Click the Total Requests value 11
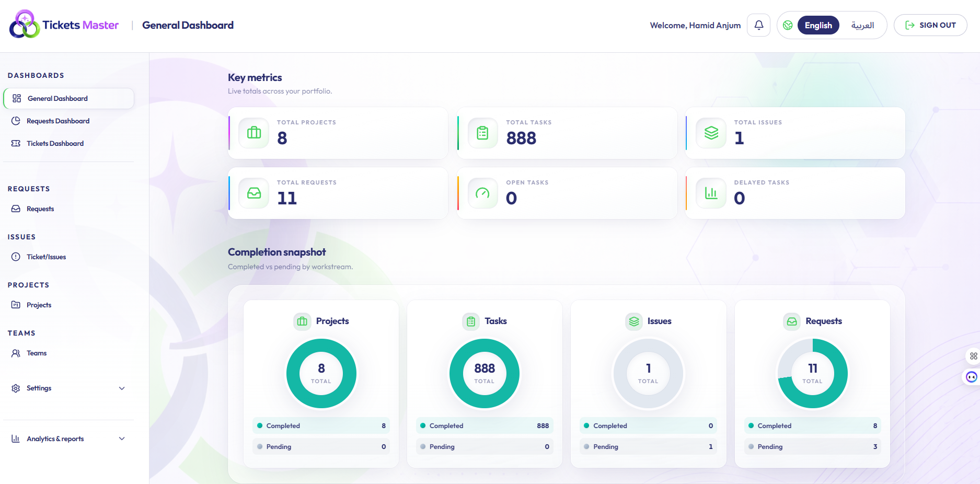Screen dimensions: 980x484 coord(287,198)
